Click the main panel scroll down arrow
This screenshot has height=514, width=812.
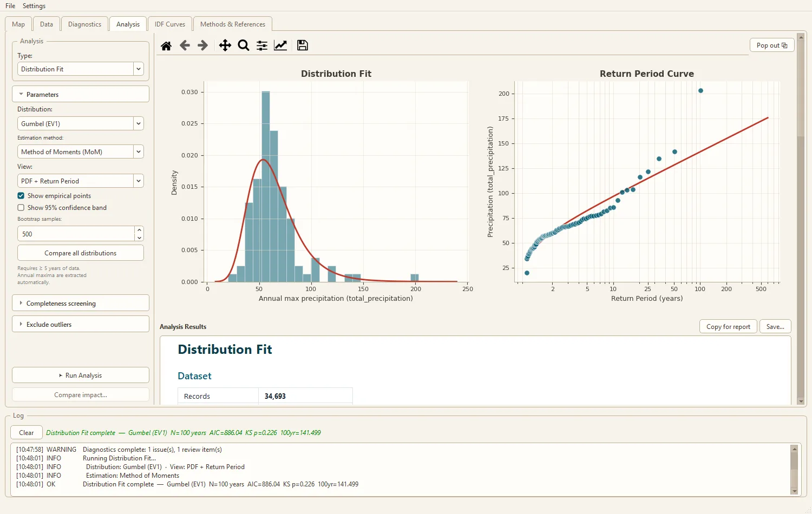click(x=801, y=401)
